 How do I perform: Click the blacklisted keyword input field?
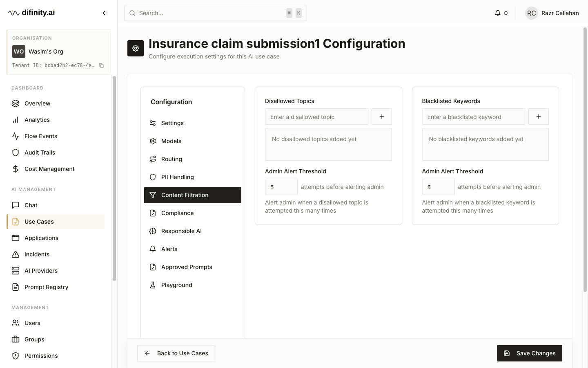click(473, 117)
